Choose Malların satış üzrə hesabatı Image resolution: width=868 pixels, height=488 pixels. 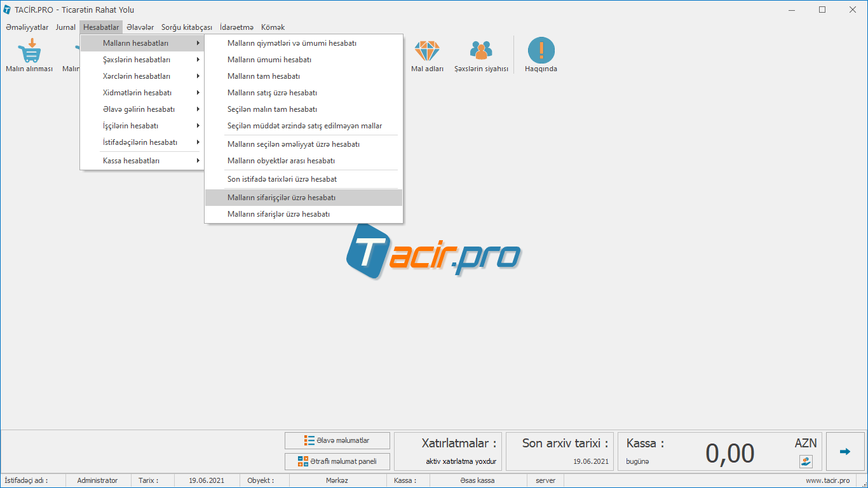(272, 93)
